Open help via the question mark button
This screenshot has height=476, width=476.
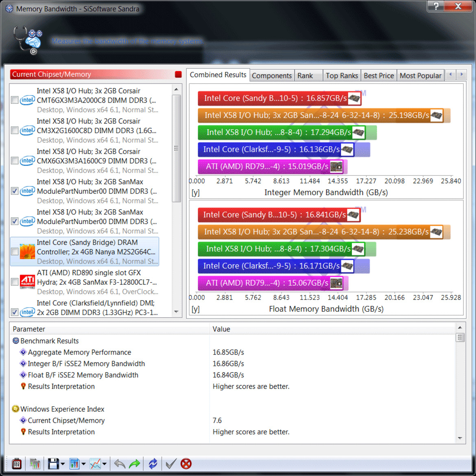[436, 6]
